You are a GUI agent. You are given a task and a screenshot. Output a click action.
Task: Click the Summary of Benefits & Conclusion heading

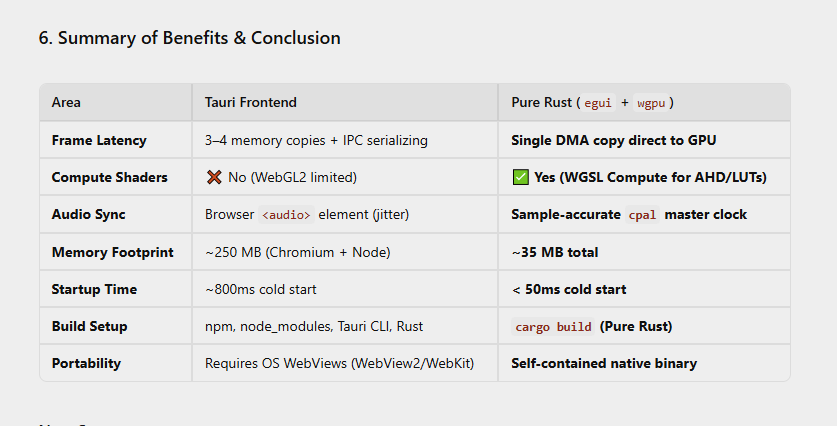[189, 38]
